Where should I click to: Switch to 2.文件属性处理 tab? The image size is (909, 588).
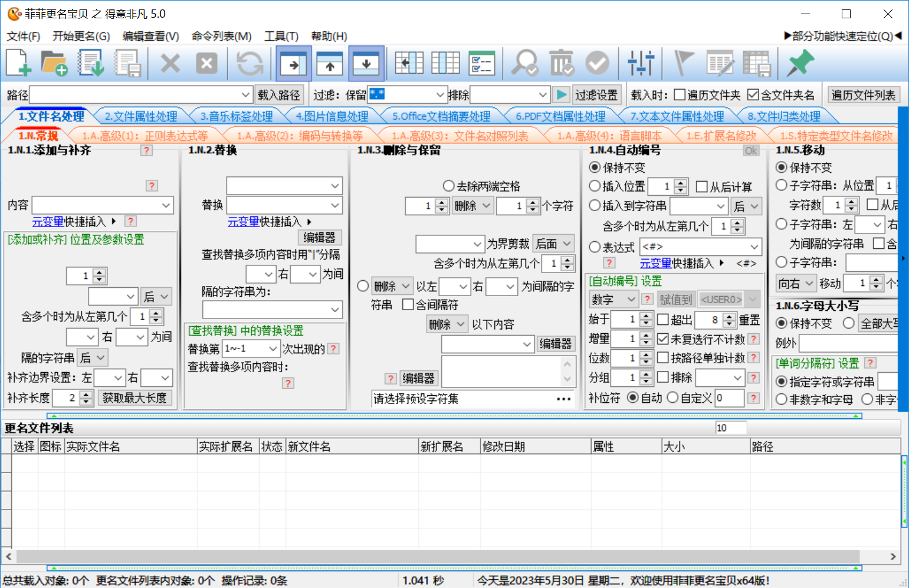(140, 116)
